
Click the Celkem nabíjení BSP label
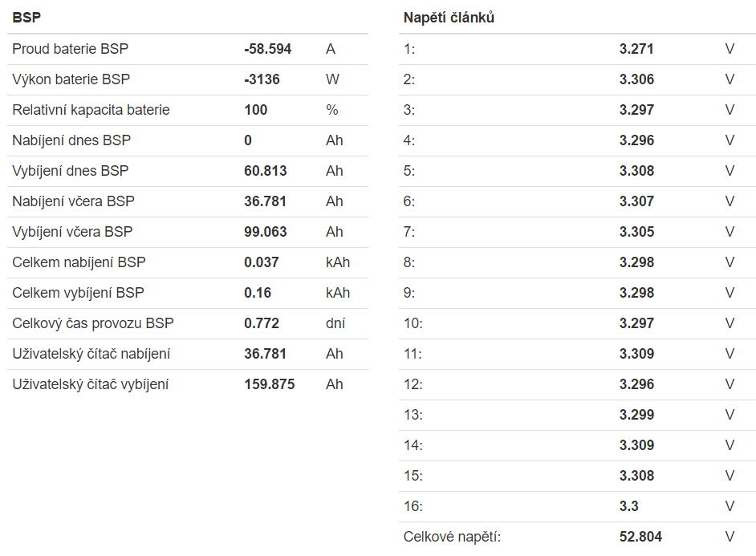pyautogui.click(x=79, y=262)
